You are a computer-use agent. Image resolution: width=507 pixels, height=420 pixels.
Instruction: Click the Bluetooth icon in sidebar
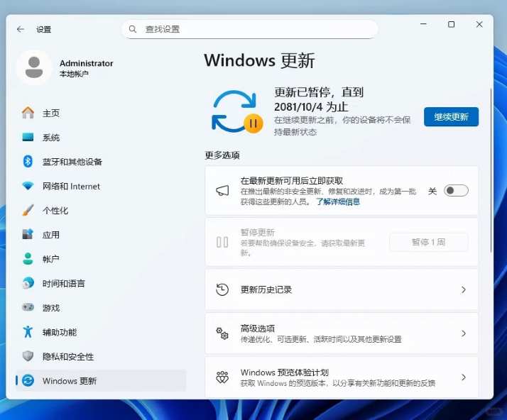(28, 161)
